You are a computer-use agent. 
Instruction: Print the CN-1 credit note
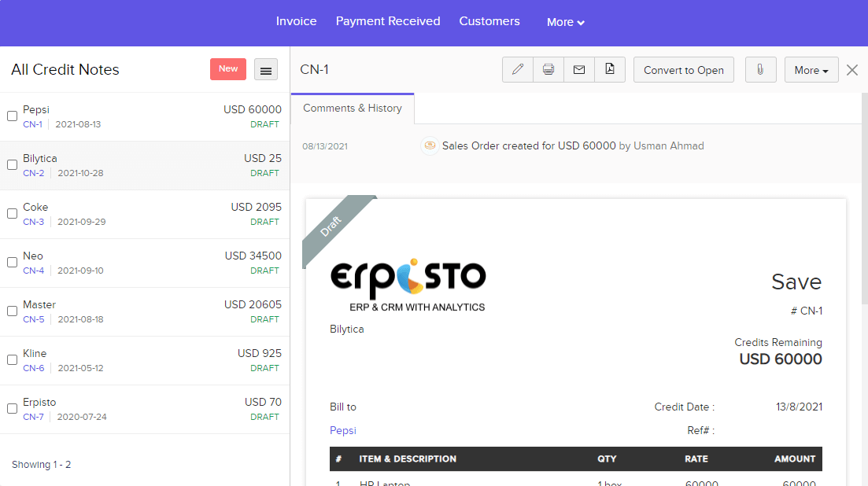pyautogui.click(x=549, y=70)
